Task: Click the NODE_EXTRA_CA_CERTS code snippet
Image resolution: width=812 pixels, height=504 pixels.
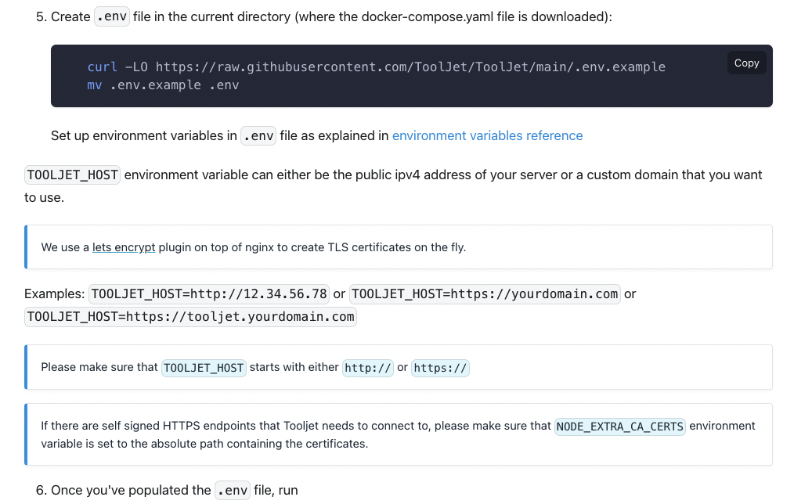Action: click(x=619, y=427)
